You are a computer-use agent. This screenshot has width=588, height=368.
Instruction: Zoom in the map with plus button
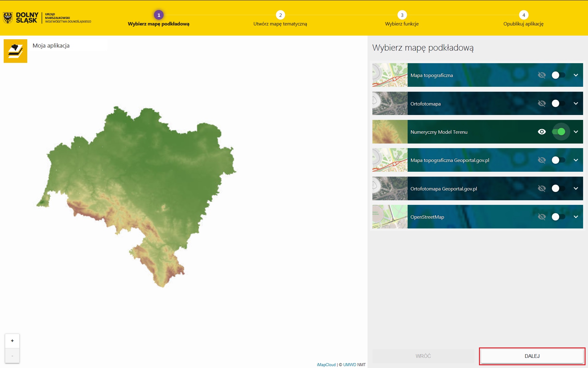pos(12,341)
